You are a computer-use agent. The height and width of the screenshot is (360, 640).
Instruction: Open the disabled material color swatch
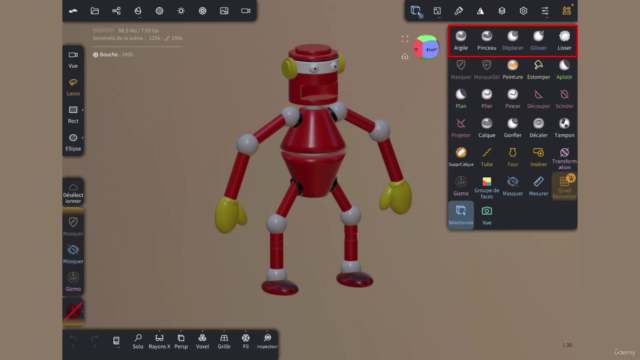[x=73, y=311]
